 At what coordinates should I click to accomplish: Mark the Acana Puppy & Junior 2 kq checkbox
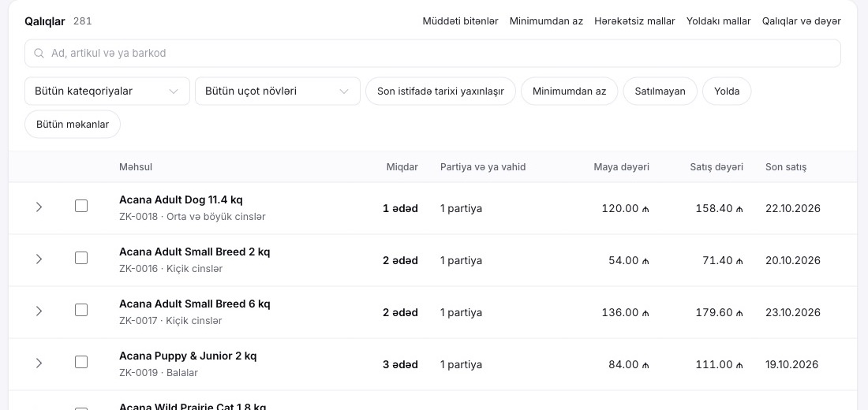coord(81,362)
